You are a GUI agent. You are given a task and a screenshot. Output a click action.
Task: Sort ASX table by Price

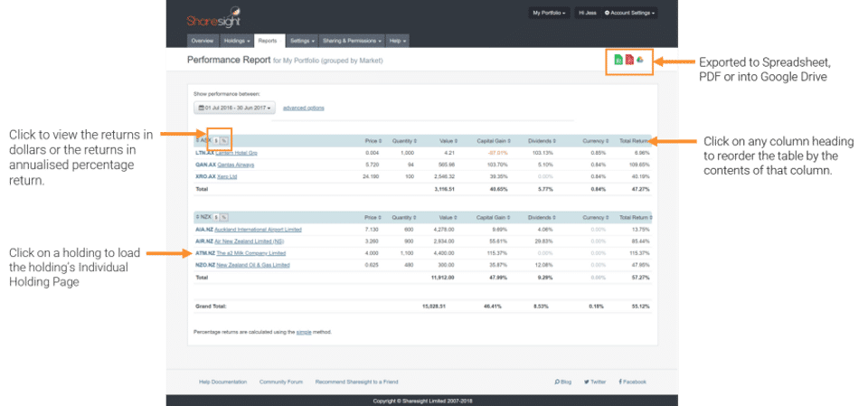[372, 141]
